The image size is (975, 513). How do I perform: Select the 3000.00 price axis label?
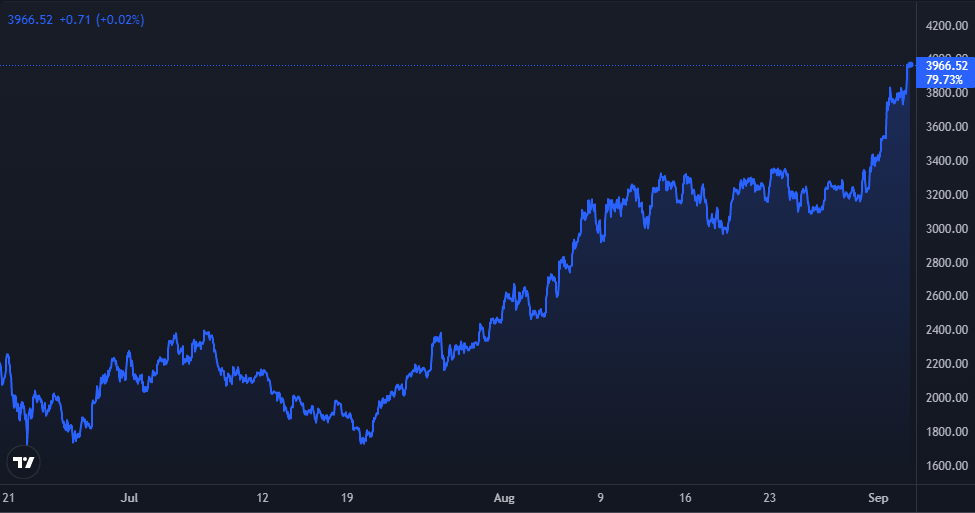tap(946, 229)
